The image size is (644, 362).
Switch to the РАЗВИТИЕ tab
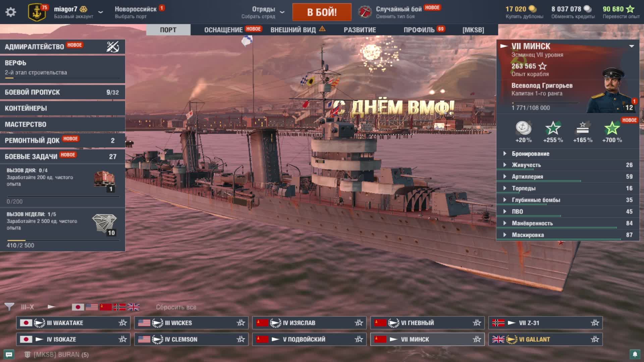(360, 30)
